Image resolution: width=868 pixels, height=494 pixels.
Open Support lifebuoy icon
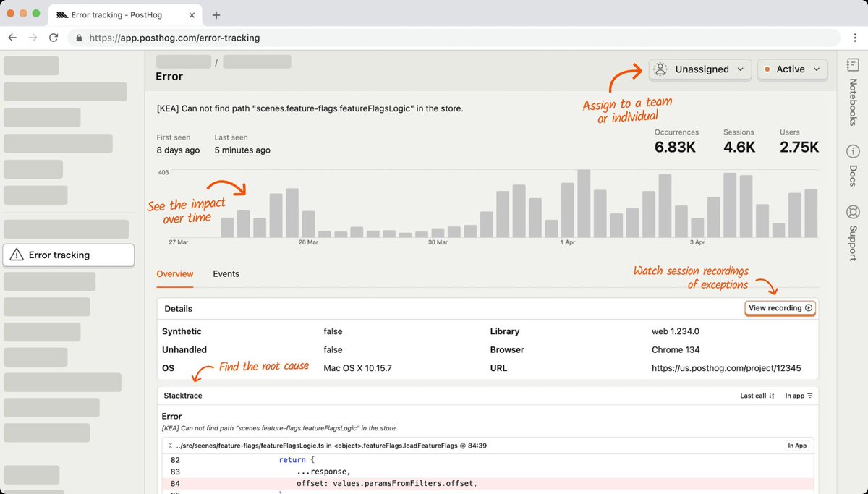[853, 212]
